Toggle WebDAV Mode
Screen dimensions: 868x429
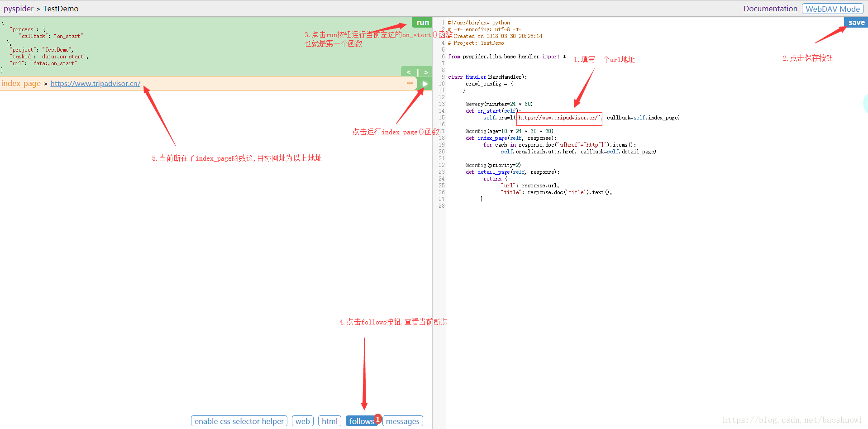[832, 9]
